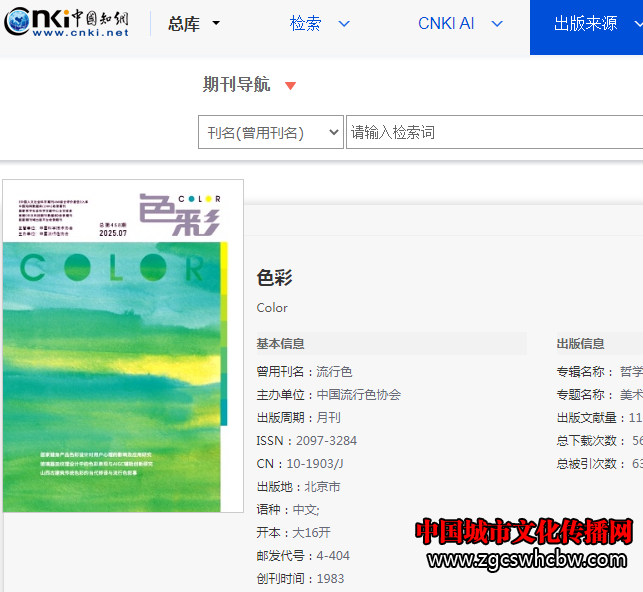
Task: Click the ISSN 2097-3284 entry
Action: point(306,441)
